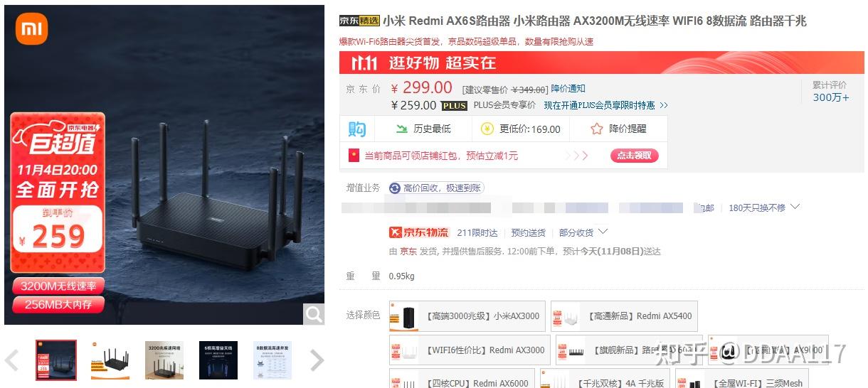Viewport: 868px width, 388px height.
Task: Expand the 部分收货 delivery options
Action: [583, 232]
